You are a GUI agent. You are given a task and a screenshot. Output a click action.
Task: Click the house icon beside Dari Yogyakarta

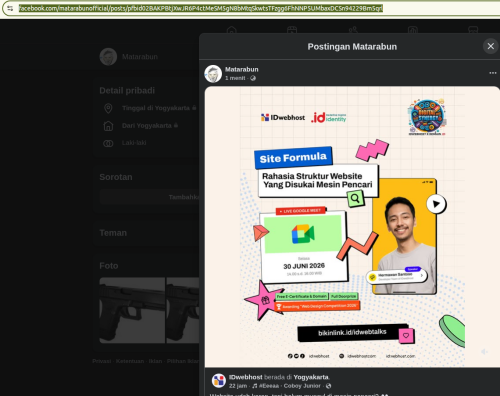click(108, 126)
